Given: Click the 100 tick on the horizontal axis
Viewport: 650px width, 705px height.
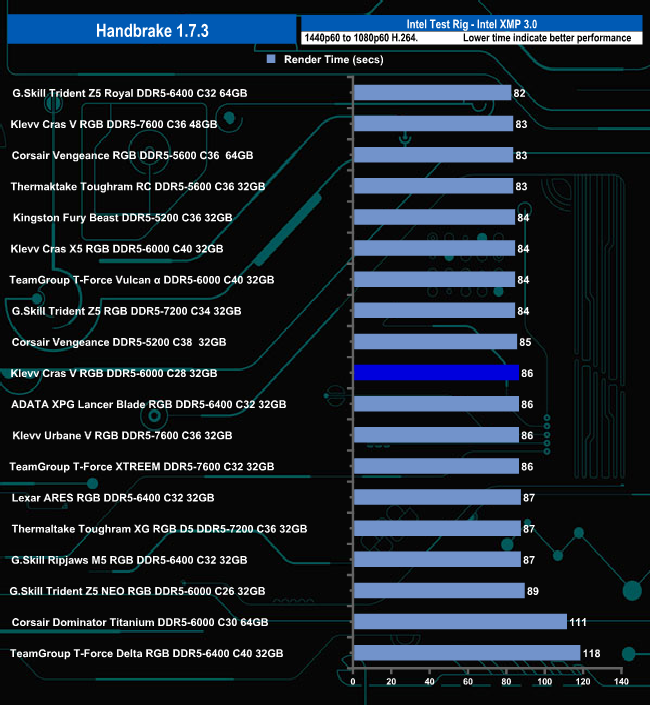Looking at the screenshot, I should click(x=544, y=682).
